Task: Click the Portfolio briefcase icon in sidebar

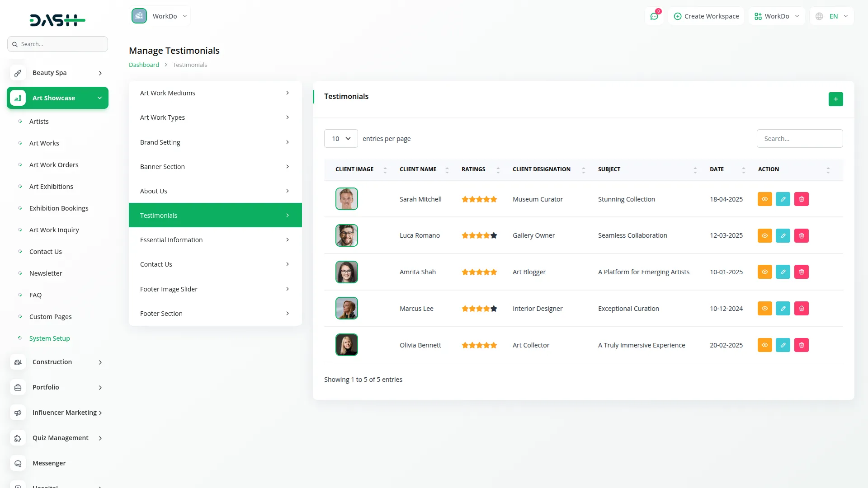Action: [x=18, y=387]
